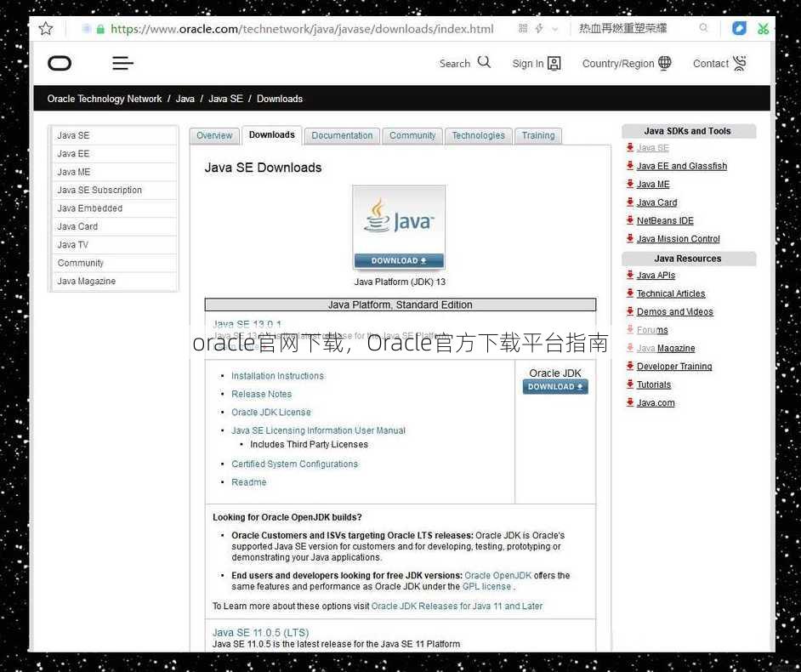Open the Documentation tab
The width and height of the screenshot is (801, 672).
click(342, 135)
